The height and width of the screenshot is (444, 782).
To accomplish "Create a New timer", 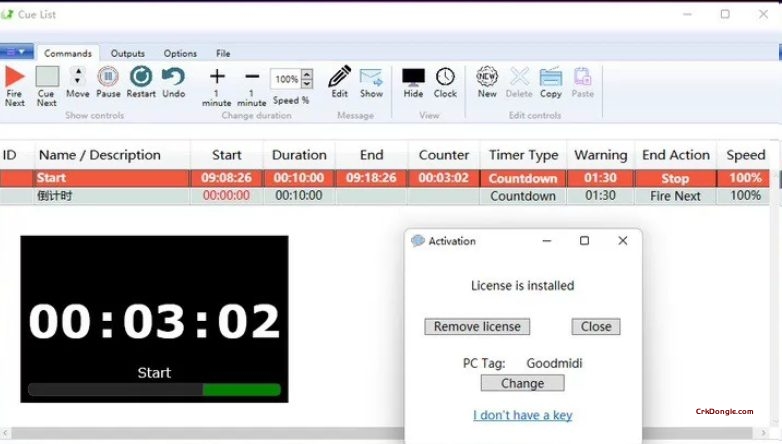I will (x=487, y=77).
